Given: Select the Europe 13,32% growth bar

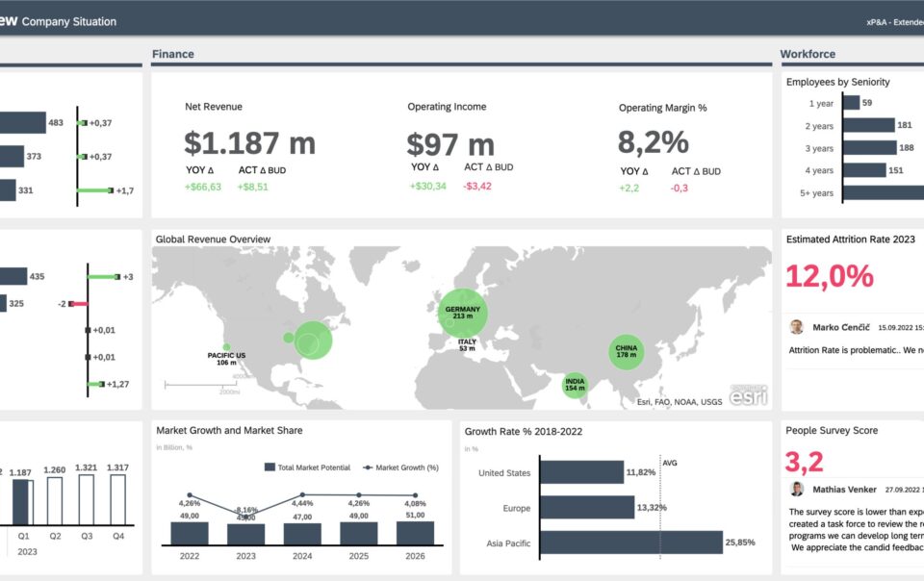Looking at the screenshot, I should (587, 508).
